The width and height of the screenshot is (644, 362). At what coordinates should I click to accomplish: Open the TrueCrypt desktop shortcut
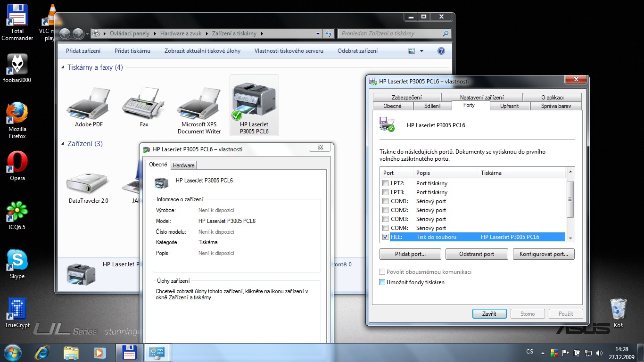(x=17, y=313)
